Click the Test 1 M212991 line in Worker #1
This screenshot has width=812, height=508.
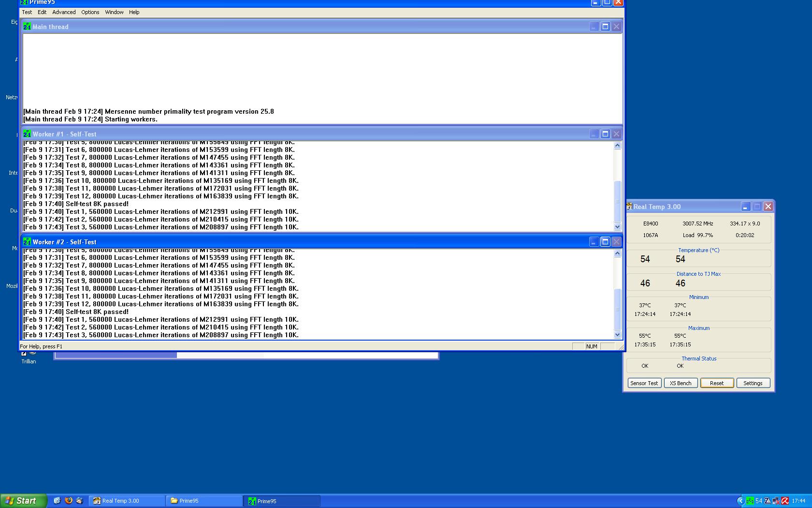161,211
